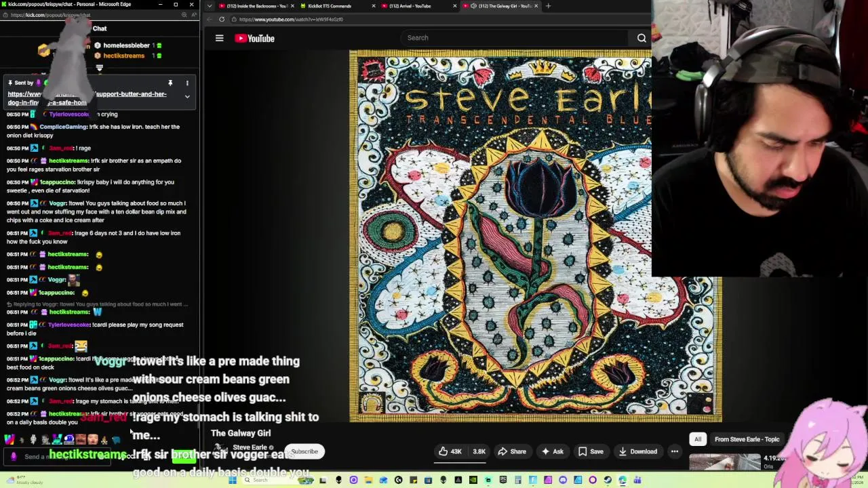The image size is (868, 488).
Task: Open the homelessbieber leaderboard entry
Action: coord(127,45)
